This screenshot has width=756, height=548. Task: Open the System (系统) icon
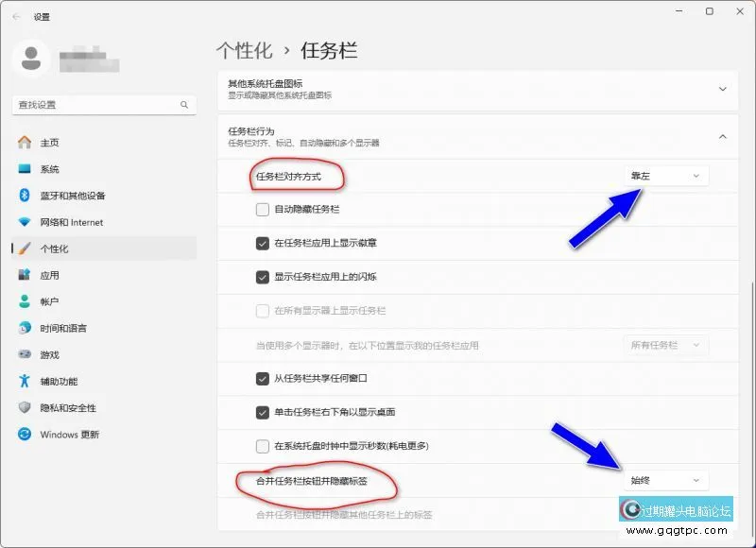click(x=25, y=169)
